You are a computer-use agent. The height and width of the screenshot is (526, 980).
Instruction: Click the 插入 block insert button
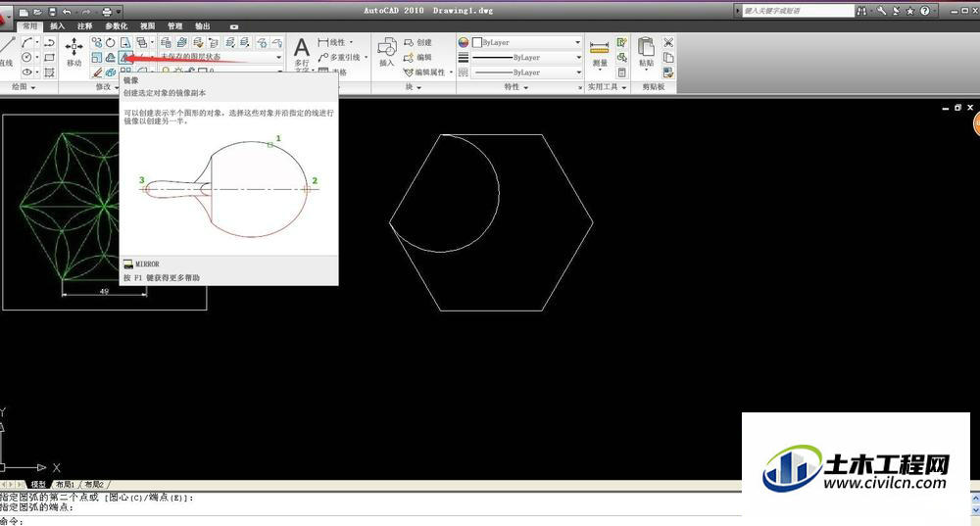coord(387,51)
